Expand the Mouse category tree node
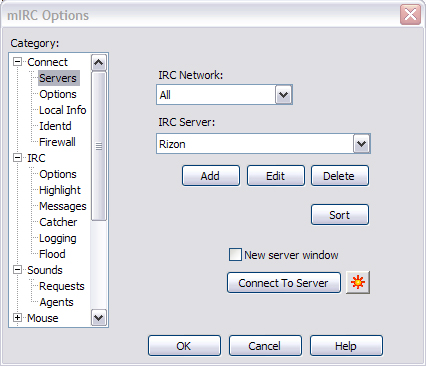 [x=17, y=318]
